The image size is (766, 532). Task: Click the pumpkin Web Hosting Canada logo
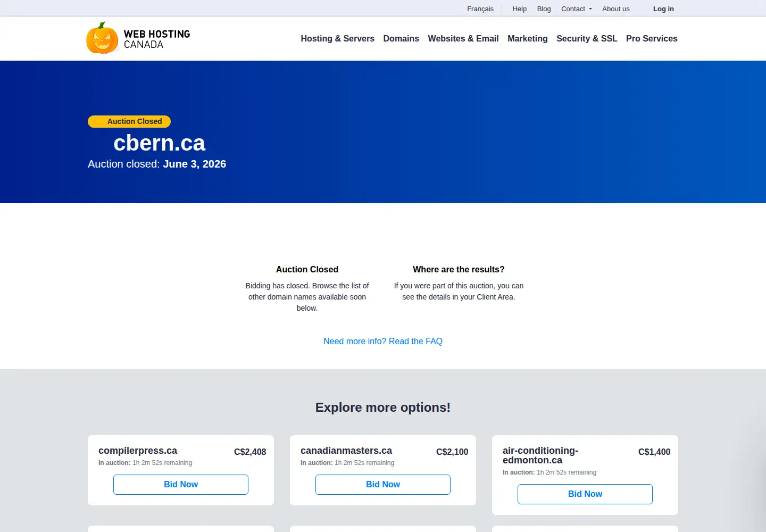point(138,38)
